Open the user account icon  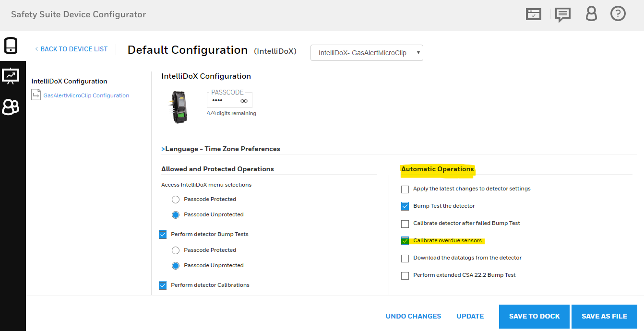(x=591, y=14)
